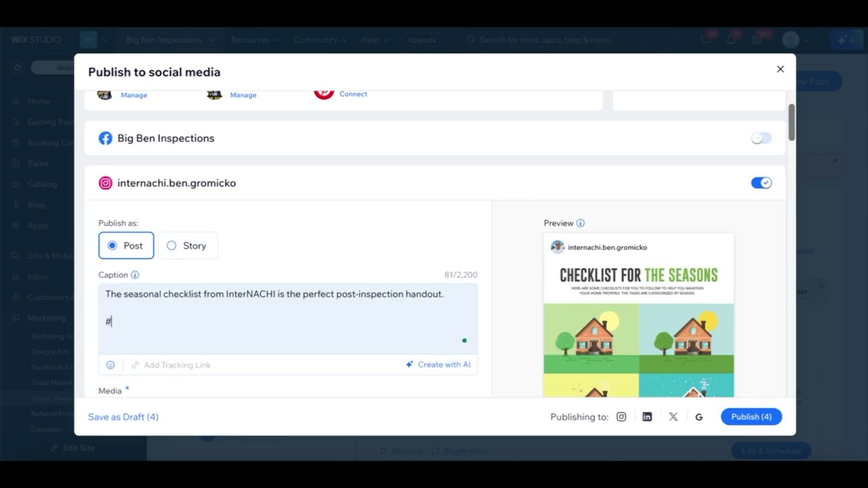Click the Preview info icon

[580, 223]
